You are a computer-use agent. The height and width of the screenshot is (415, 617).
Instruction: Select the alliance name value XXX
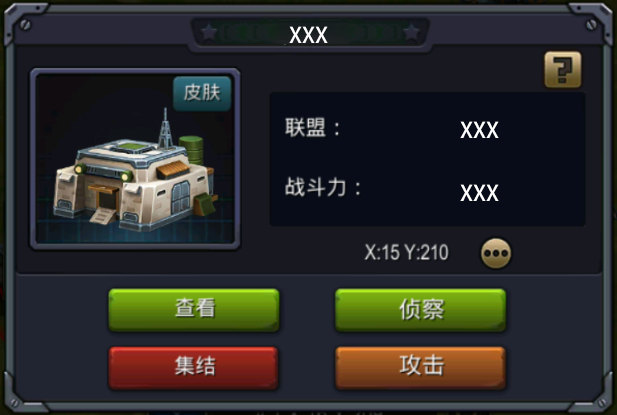(x=479, y=130)
